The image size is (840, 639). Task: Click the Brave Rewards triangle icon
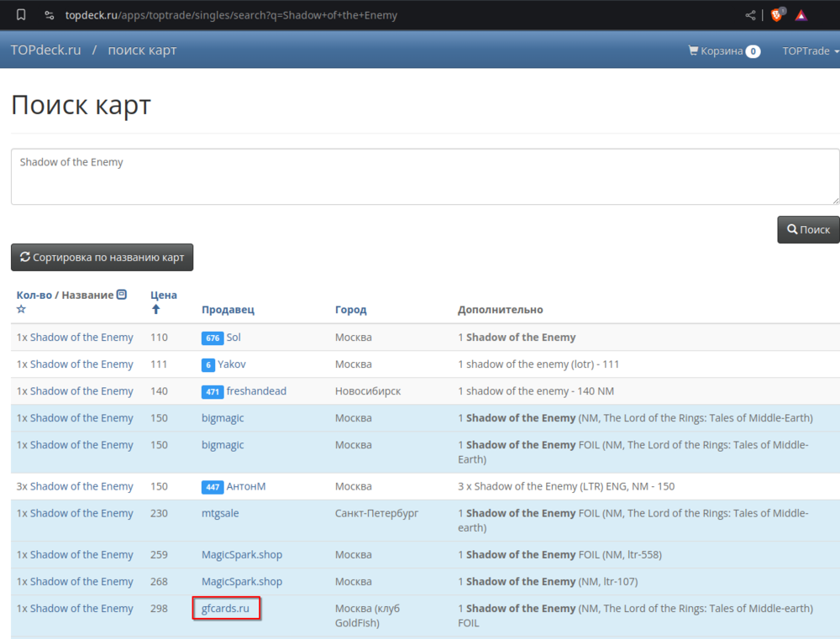coord(801,14)
